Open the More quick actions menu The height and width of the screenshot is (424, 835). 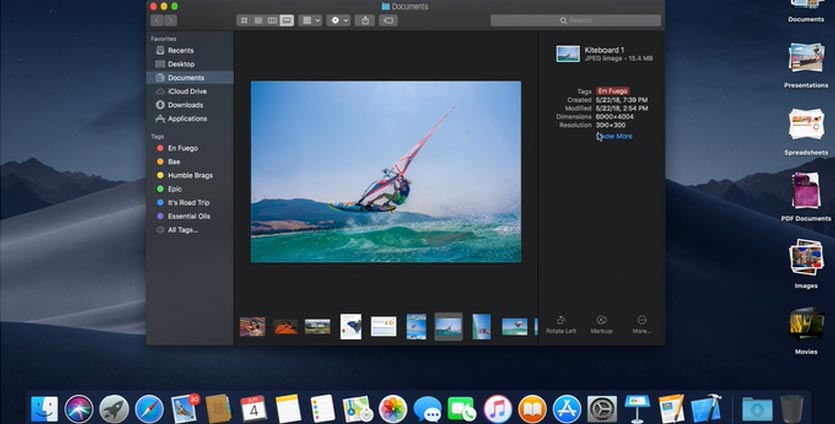click(x=642, y=323)
